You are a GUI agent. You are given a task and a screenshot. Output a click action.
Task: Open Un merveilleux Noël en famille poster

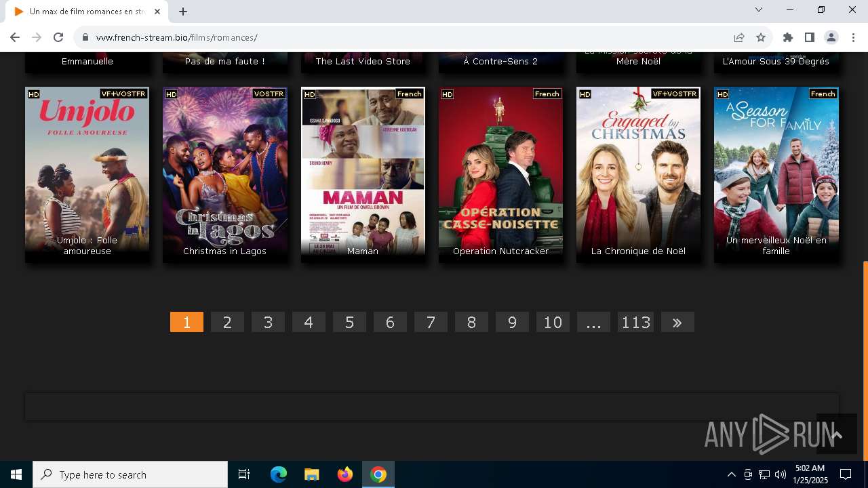[776, 174]
